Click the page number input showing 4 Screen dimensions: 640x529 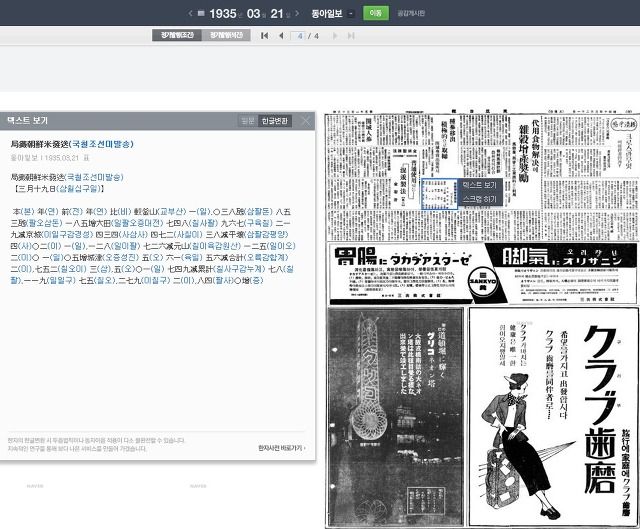pos(300,36)
